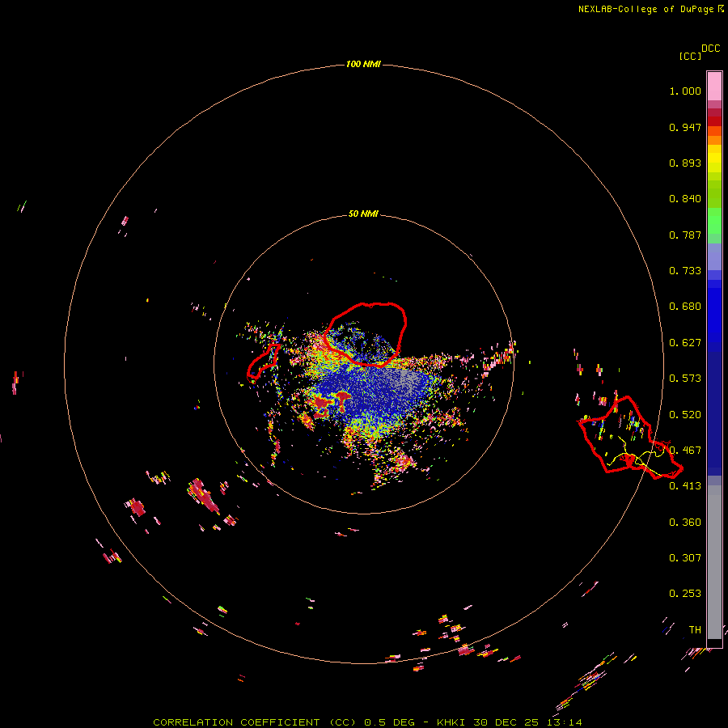Screen dimensions: 728x728
Task: Click the 0.627 scale value
Action: [x=685, y=343]
